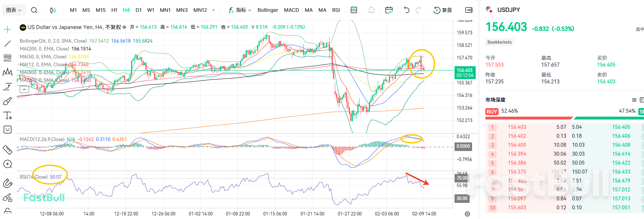Screen dimensions: 644x219
Task: Pick the brush drawing tool
Action: pyautogui.click(x=7, y=102)
